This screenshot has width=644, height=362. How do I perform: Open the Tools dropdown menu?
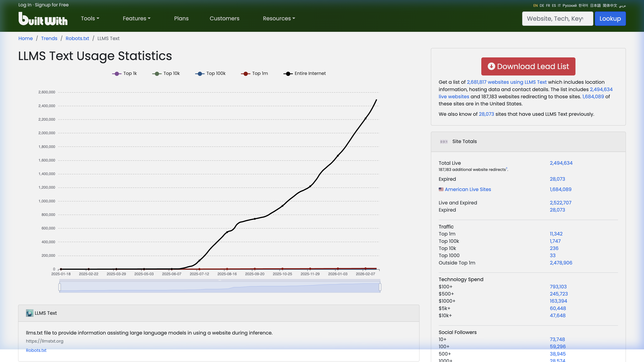pos(90,18)
